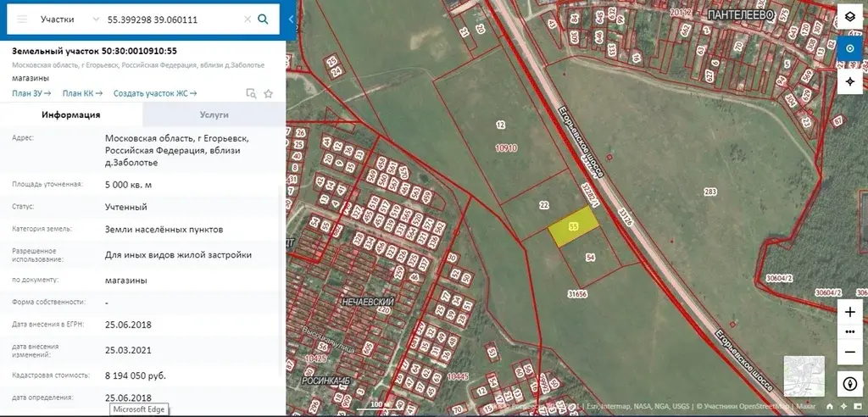The image size is (868, 417).
Task: Collapse the left info panel arrow
Action: pos(292,19)
